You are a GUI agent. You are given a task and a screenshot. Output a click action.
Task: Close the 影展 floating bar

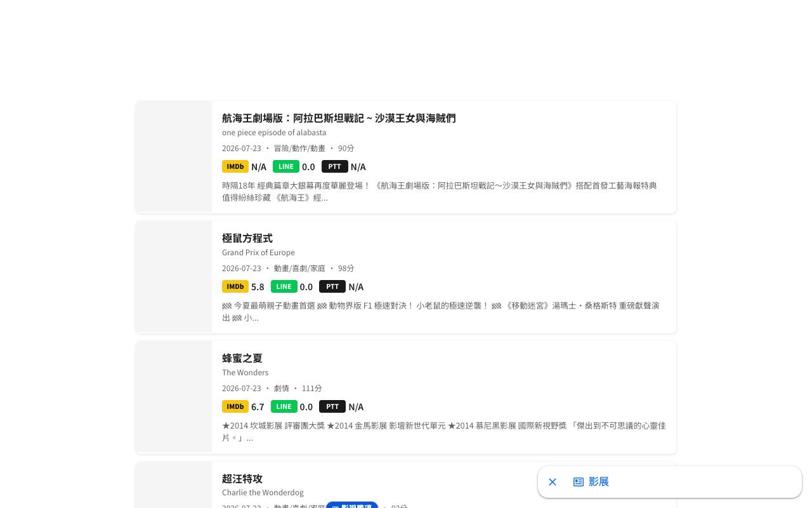click(553, 482)
